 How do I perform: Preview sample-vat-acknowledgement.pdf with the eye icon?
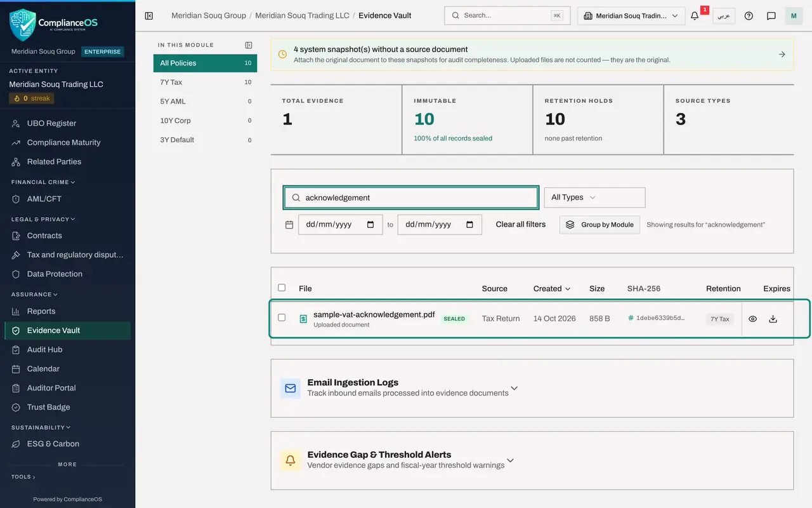(752, 319)
